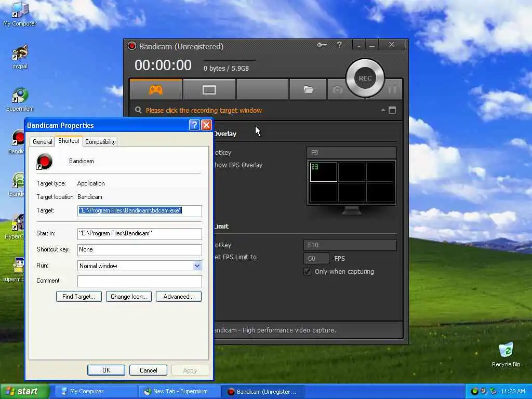532x399 pixels.
Task: Open the My Computer desktop icon
Action: pyautogui.click(x=20, y=14)
